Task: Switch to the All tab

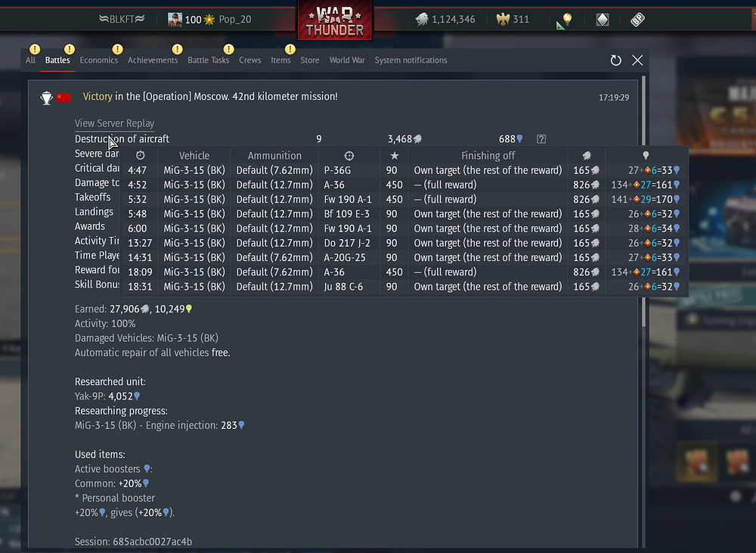Action: click(x=30, y=60)
